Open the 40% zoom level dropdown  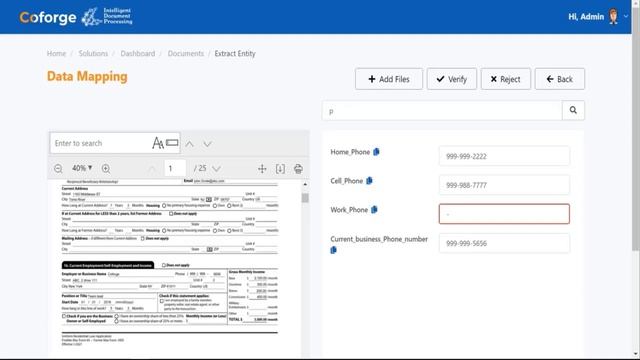click(x=82, y=168)
